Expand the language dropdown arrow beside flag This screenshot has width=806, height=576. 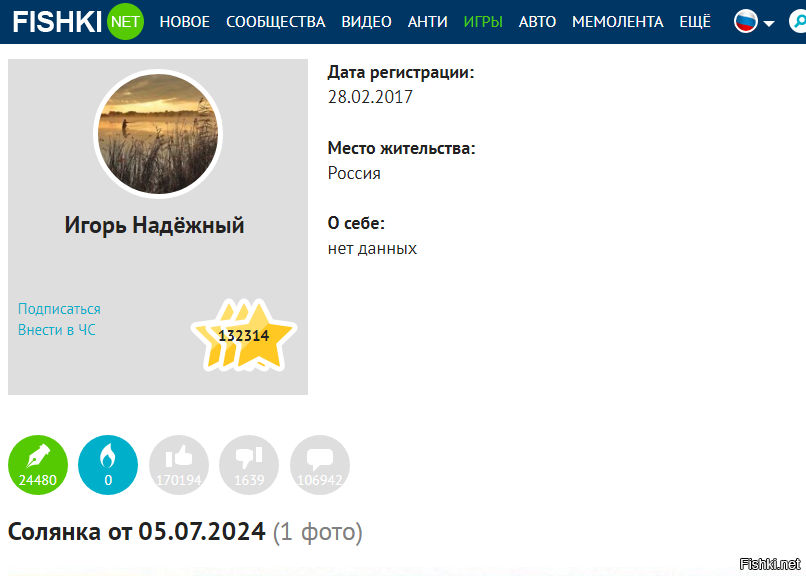pos(769,23)
